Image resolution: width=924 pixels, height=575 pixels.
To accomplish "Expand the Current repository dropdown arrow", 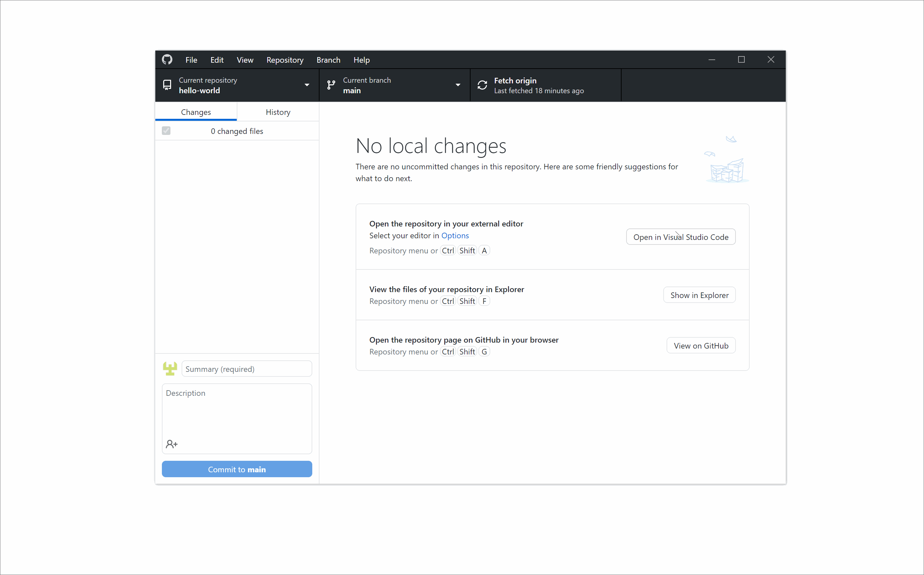I will coord(307,85).
